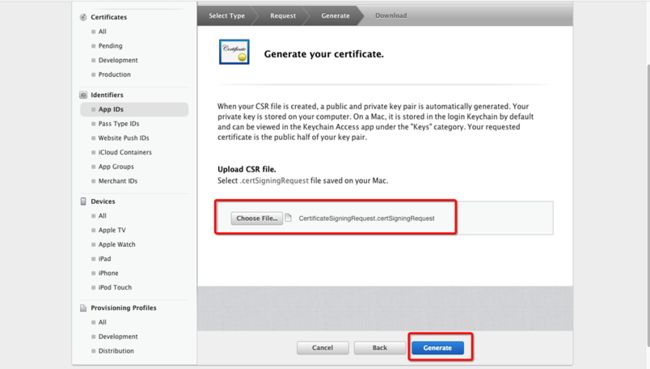
Task: Click the Select Type step
Action: 227,16
